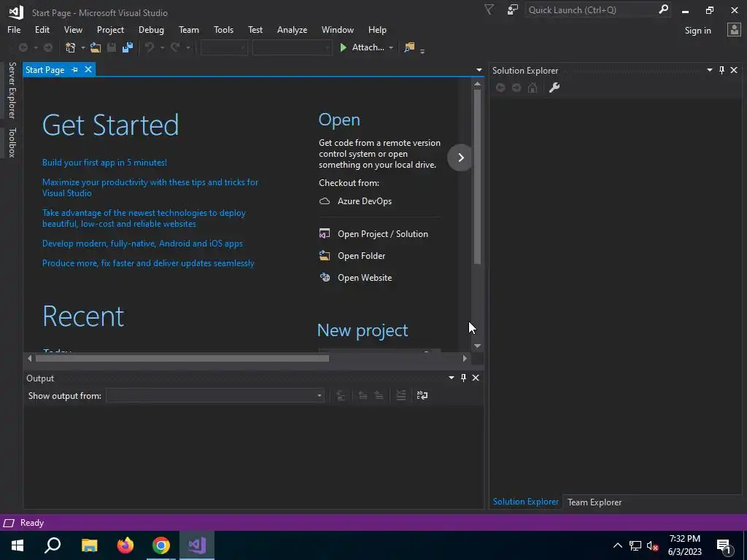Click the New Project toolbar icon
The width and height of the screenshot is (747, 560).
click(x=71, y=47)
